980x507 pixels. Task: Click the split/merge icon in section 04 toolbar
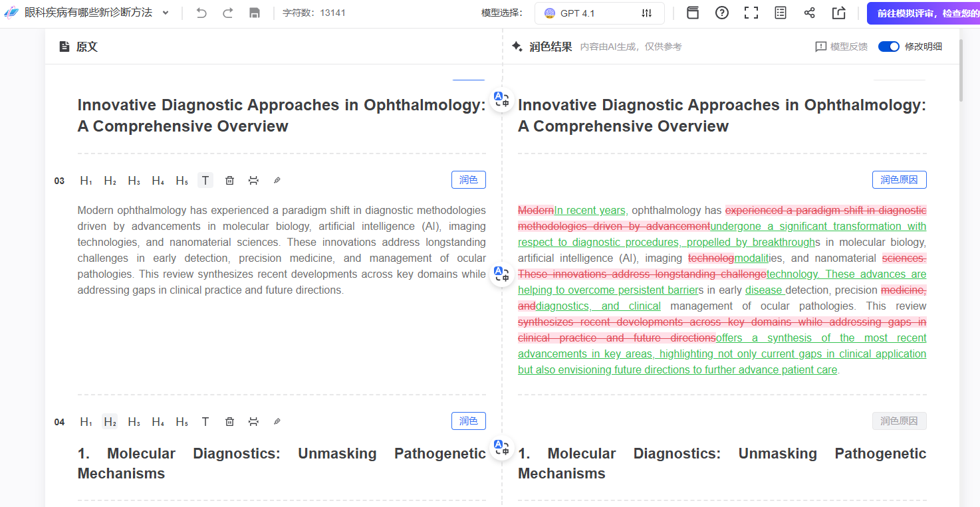pos(253,421)
